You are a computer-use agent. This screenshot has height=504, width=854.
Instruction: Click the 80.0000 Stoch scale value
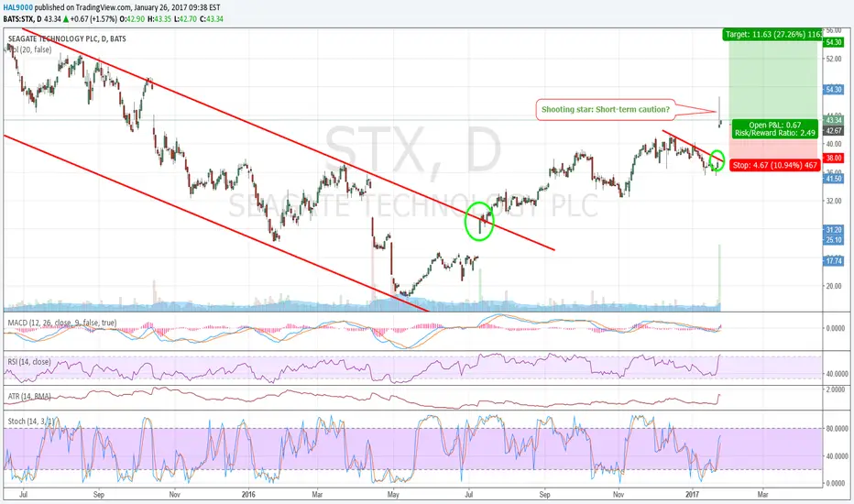[x=837, y=429]
